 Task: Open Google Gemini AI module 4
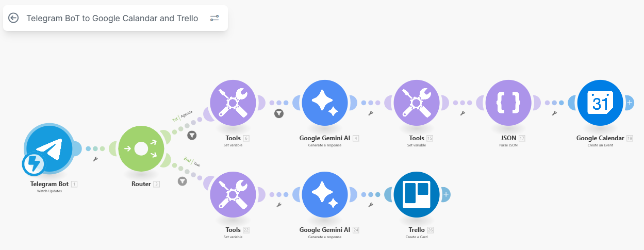(325, 103)
